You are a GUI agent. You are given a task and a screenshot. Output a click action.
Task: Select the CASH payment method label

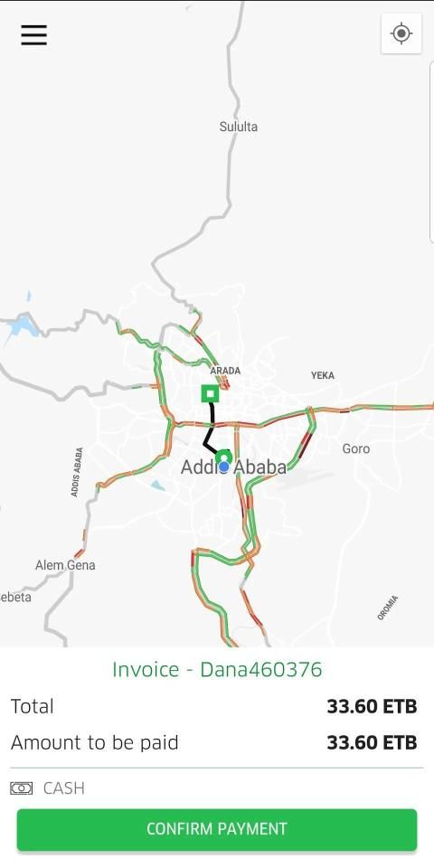[x=64, y=788]
